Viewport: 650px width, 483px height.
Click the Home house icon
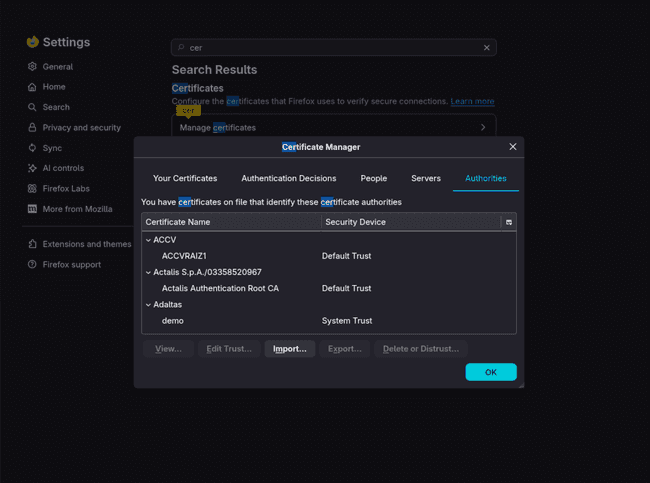click(x=32, y=87)
